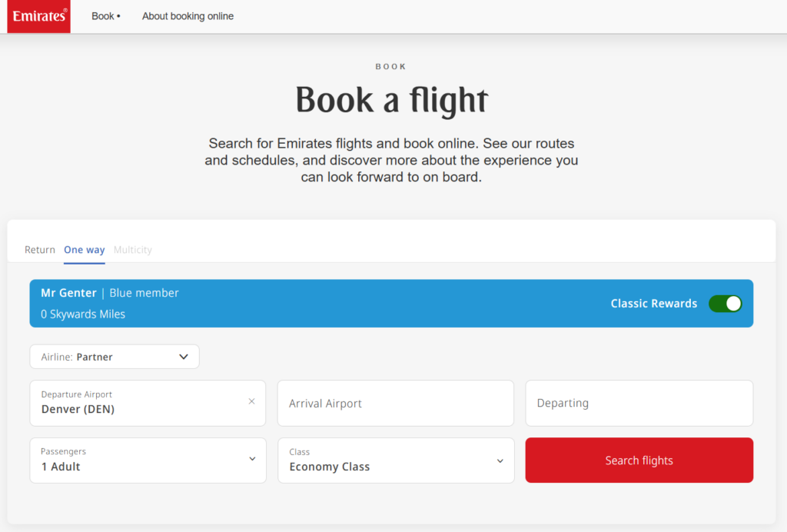Switch to the Return trip tab
Image resolution: width=787 pixels, height=532 pixels.
[x=40, y=250]
